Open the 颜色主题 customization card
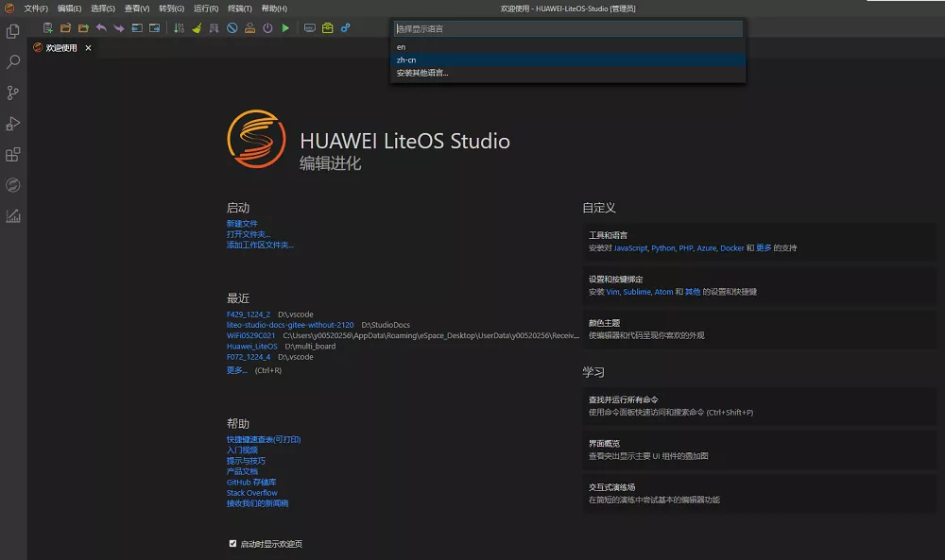 tap(760, 330)
